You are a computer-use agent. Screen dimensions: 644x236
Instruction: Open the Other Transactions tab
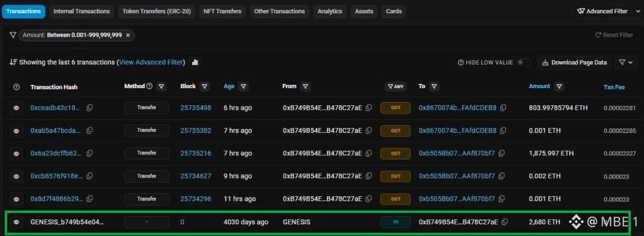click(x=279, y=11)
